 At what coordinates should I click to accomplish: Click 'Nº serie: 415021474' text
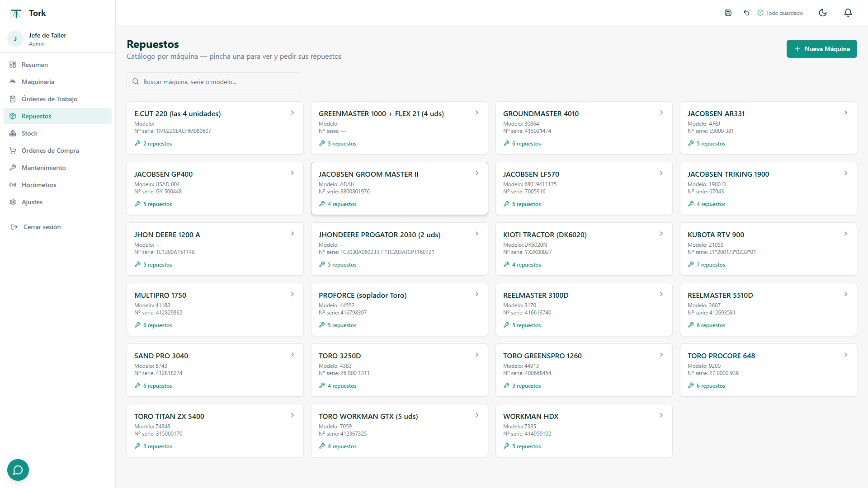(527, 131)
